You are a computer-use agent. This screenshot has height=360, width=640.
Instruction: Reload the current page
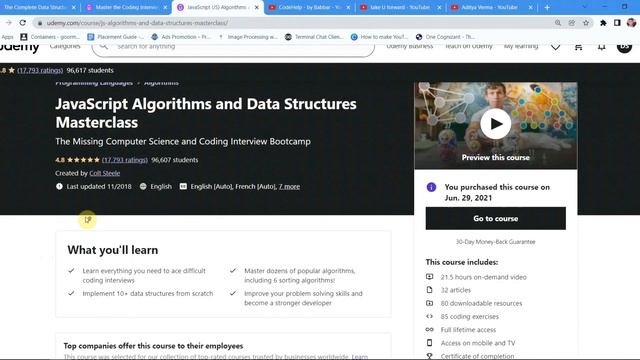[x=23, y=23]
